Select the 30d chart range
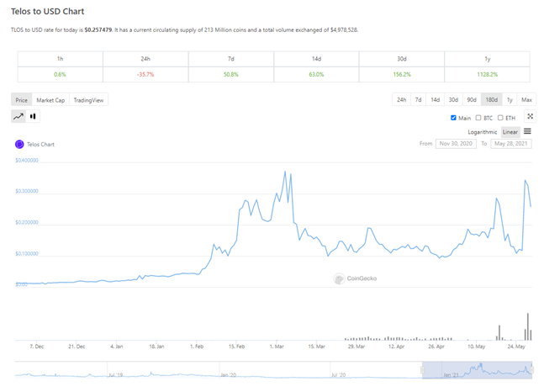 tap(453, 99)
